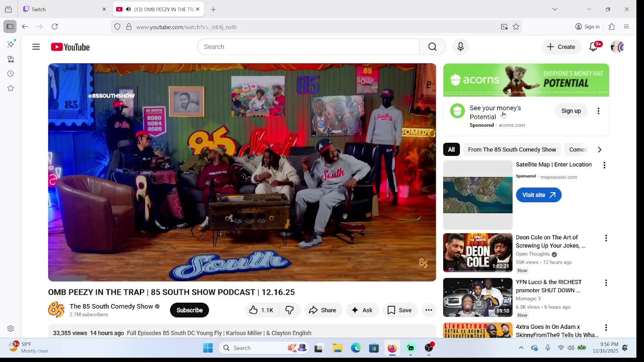644x362 pixels.
Task: View site tracking protection shield
Action: [117, 27]
